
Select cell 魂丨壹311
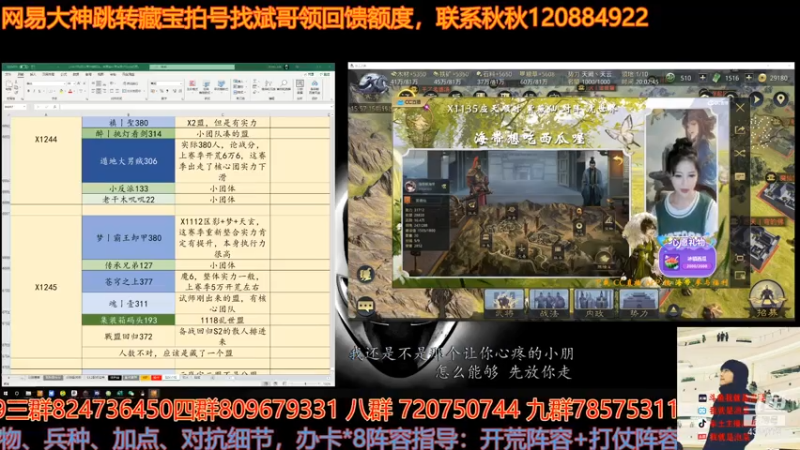128,304
